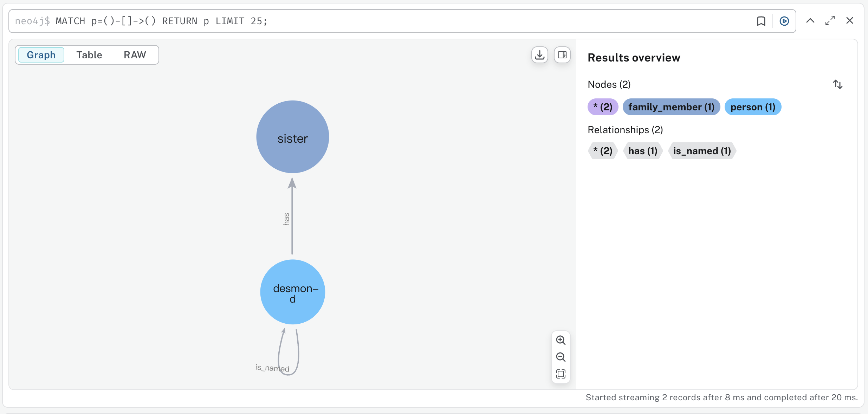The height and width of the screenshot is (414, 868).
Task: Close the query result frame
Action: (x=849, y=21)
